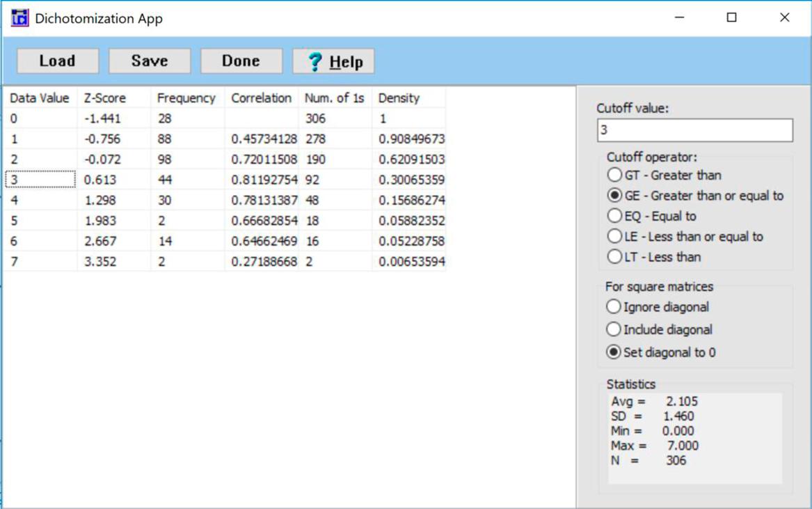812x509 pixels.
Task: Select Ignore diagonal option
Action: pyautogui.click(x=613, y=307)
